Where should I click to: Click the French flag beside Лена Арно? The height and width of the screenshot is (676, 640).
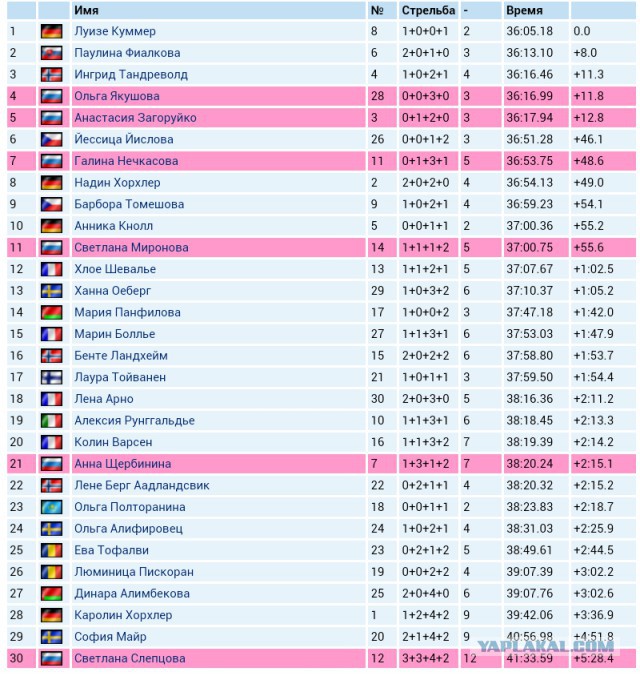click(x=52, y=399)
